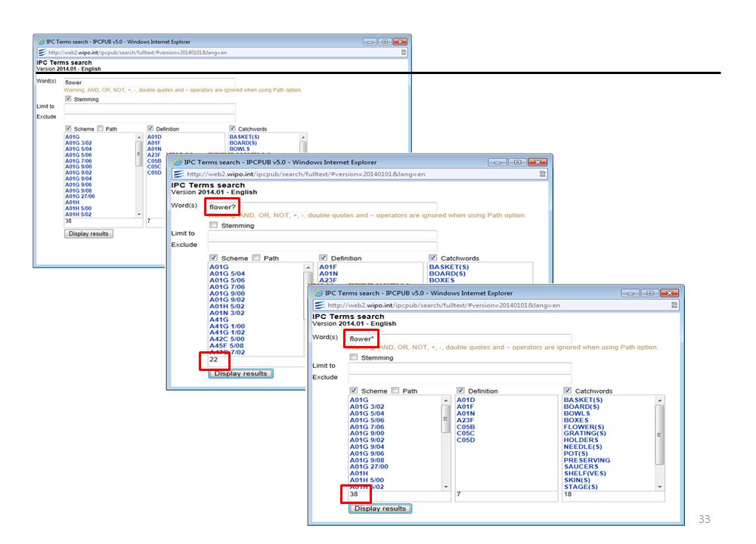Click Display results in the flower? window
Viewport: 756px width, 544px height.
tap(240, 373)
